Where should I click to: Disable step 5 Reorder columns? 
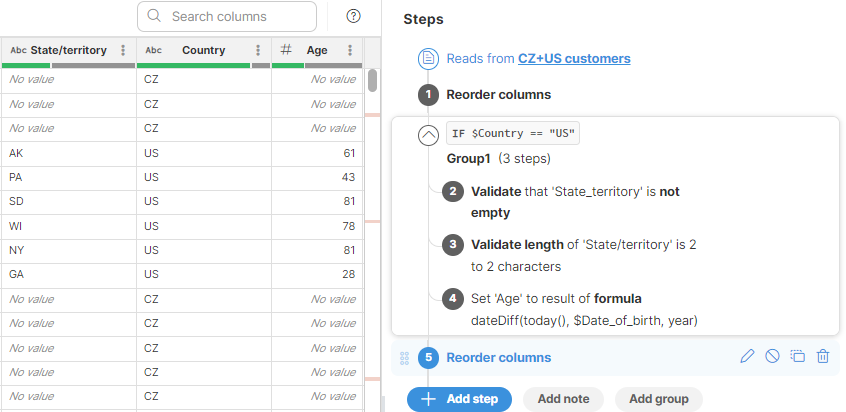[x=772, y=356]
